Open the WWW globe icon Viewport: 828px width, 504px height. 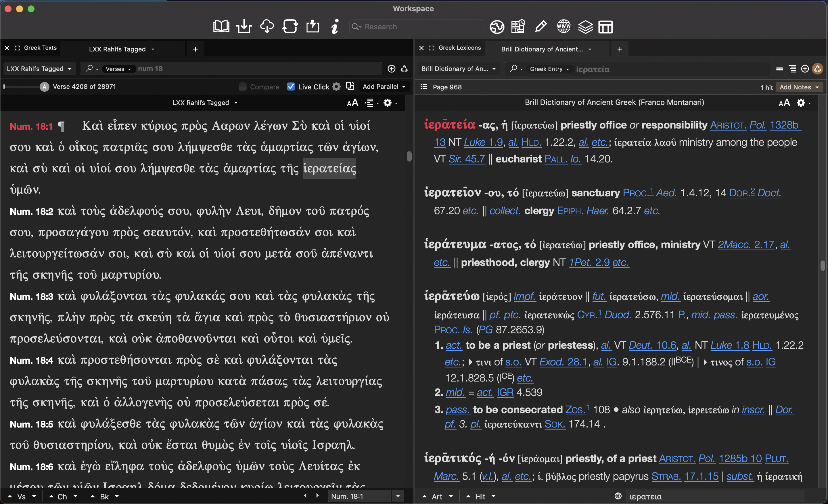[x=563, y=26]
